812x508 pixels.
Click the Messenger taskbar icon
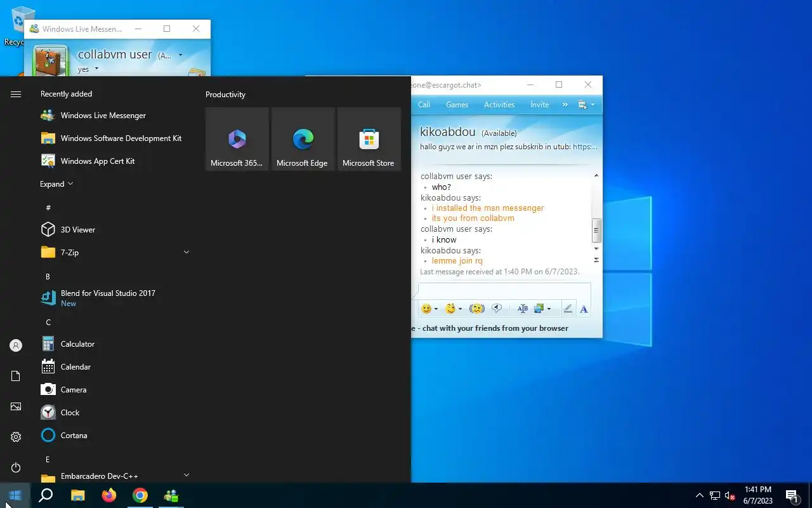pos(171,495)
